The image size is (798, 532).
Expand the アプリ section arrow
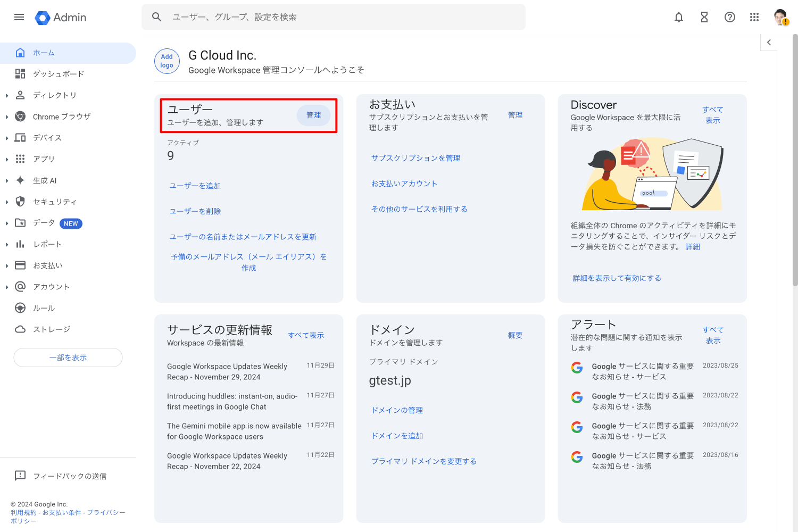coord(7,160)
